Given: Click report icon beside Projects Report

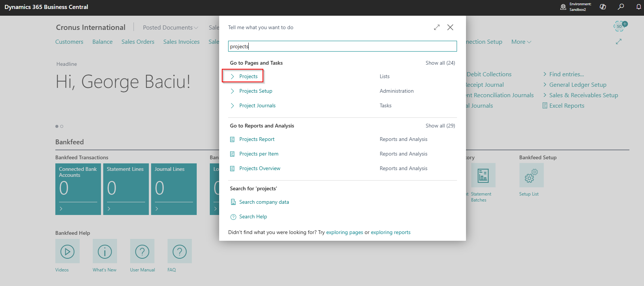Looking at the screenshot, I should point(232,139).
